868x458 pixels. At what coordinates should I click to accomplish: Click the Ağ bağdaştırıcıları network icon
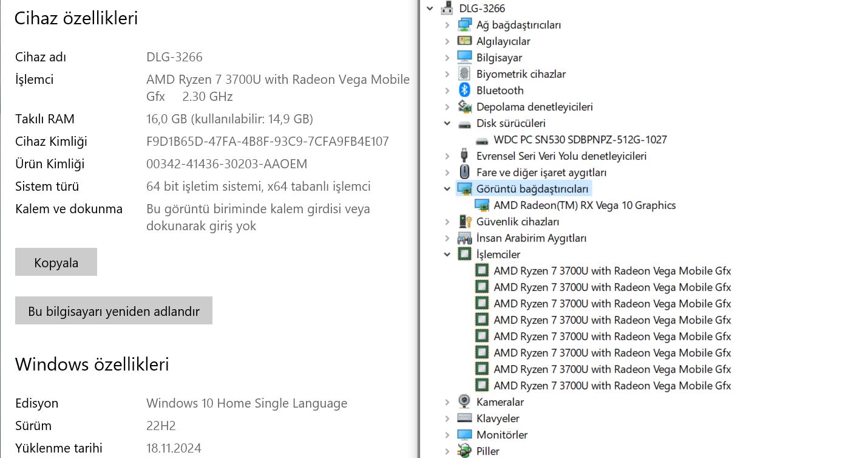(x=464, y=24)
